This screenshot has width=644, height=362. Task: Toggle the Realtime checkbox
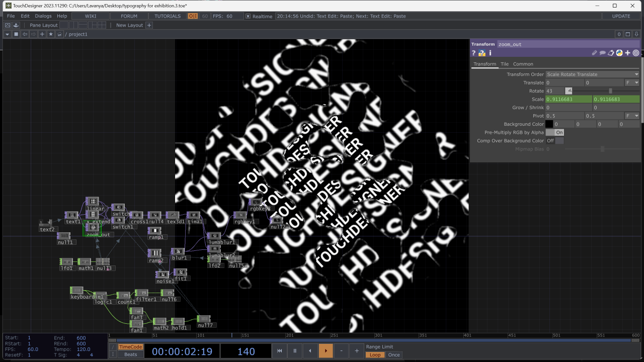tap(248, 16)
